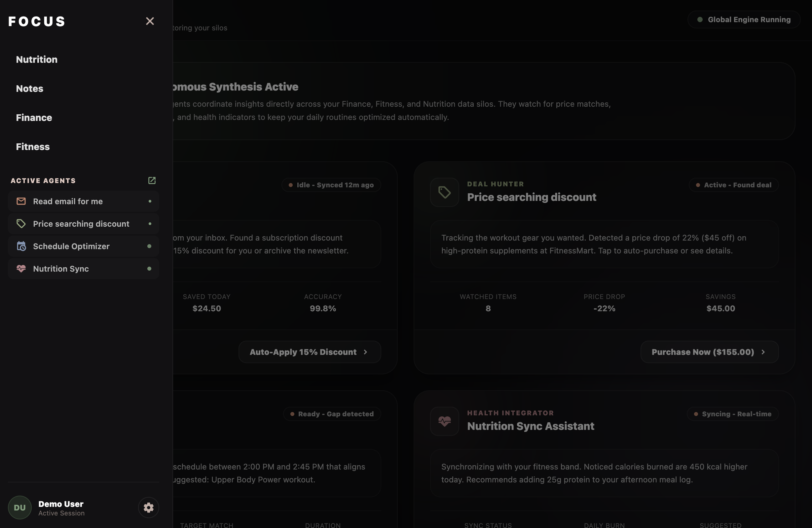The image size is (812, 528).
Task: Close the sidebar with the X icon
Action: [x=150, y=21]
